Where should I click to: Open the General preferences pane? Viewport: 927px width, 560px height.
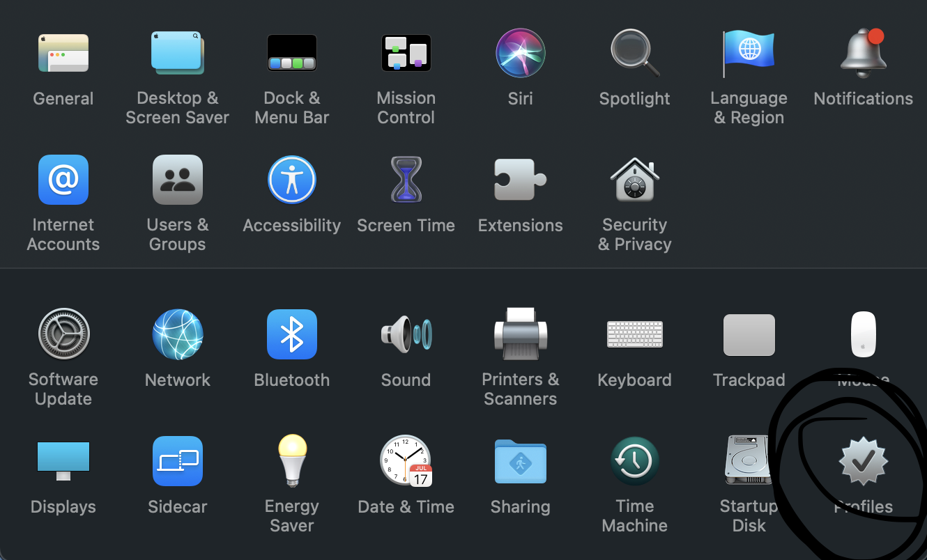[63, 53]
